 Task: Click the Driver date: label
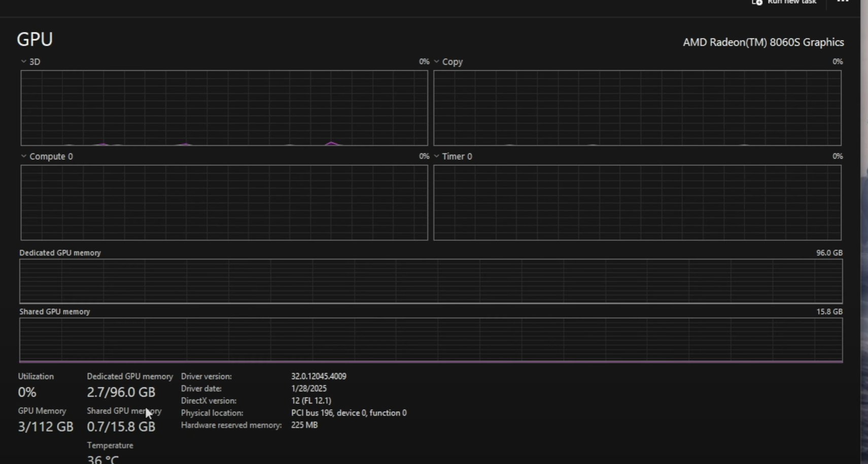tap(201, 388)
